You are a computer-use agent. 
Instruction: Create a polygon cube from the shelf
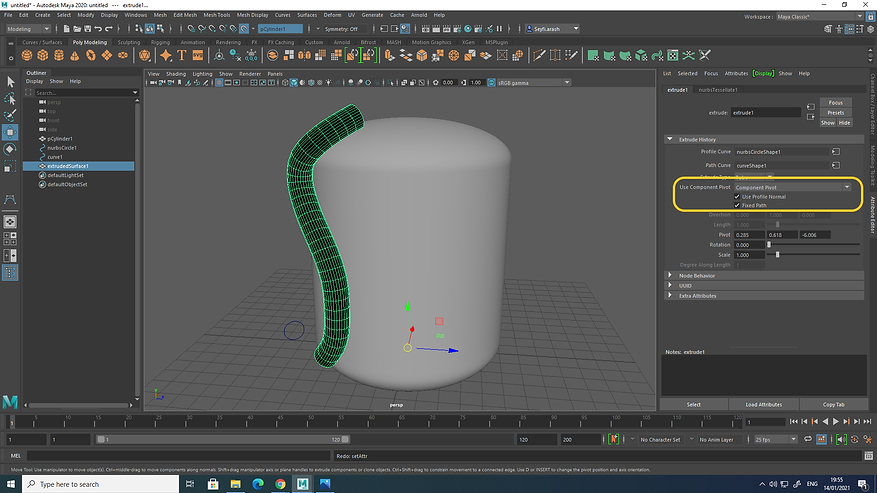click(43, 55)
